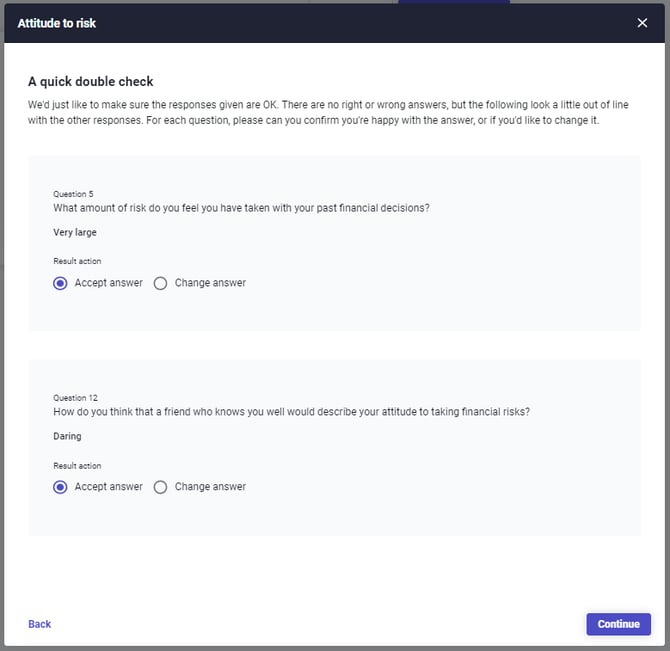Select Accept answer for Question 12
The height and width of the screenshot is (651, 670).
pos(61,487)
